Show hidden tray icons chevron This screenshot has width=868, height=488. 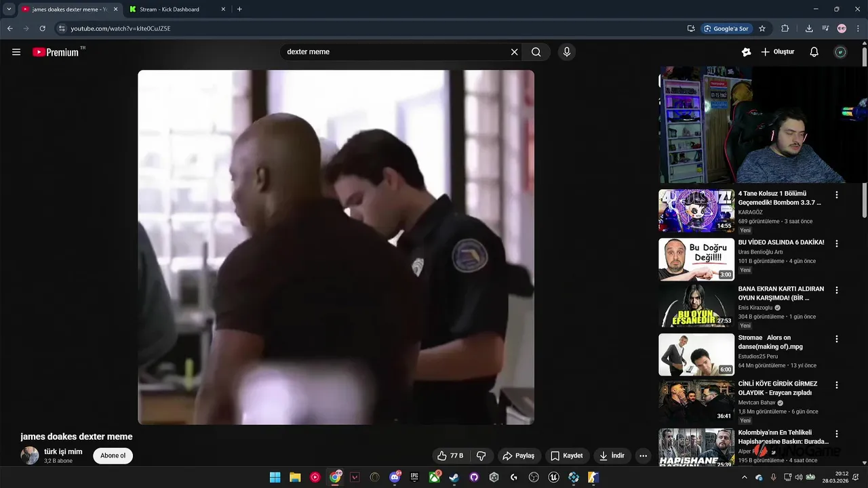(744, 477)
